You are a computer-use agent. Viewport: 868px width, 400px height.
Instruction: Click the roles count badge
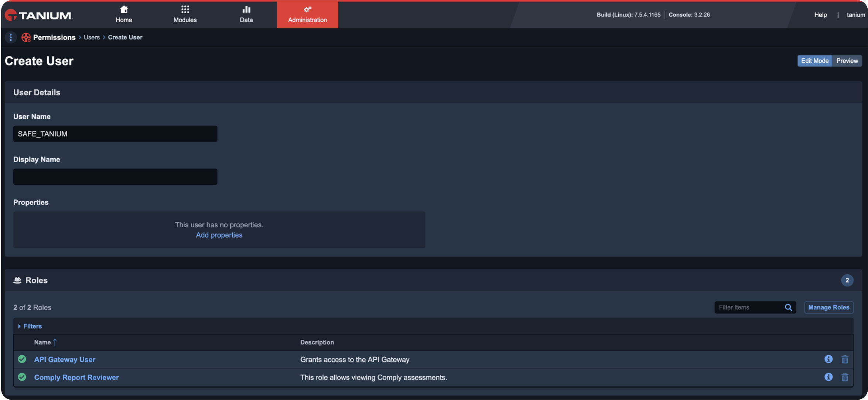(847, 280)
